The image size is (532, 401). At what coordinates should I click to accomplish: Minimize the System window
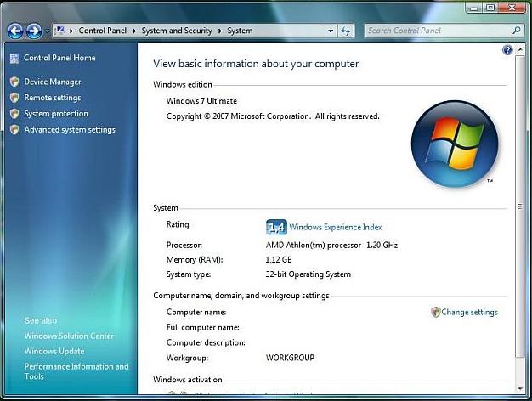pyautogui.click(x=474, y=8)
